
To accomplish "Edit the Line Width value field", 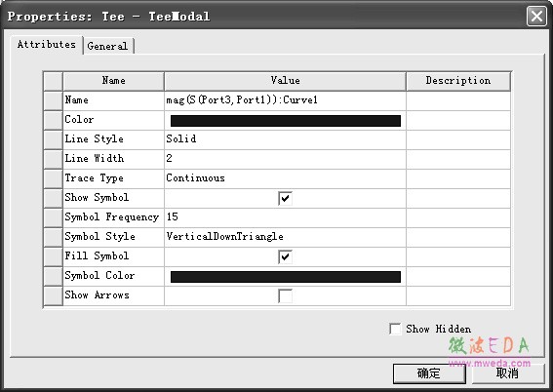I will point(285,159).
